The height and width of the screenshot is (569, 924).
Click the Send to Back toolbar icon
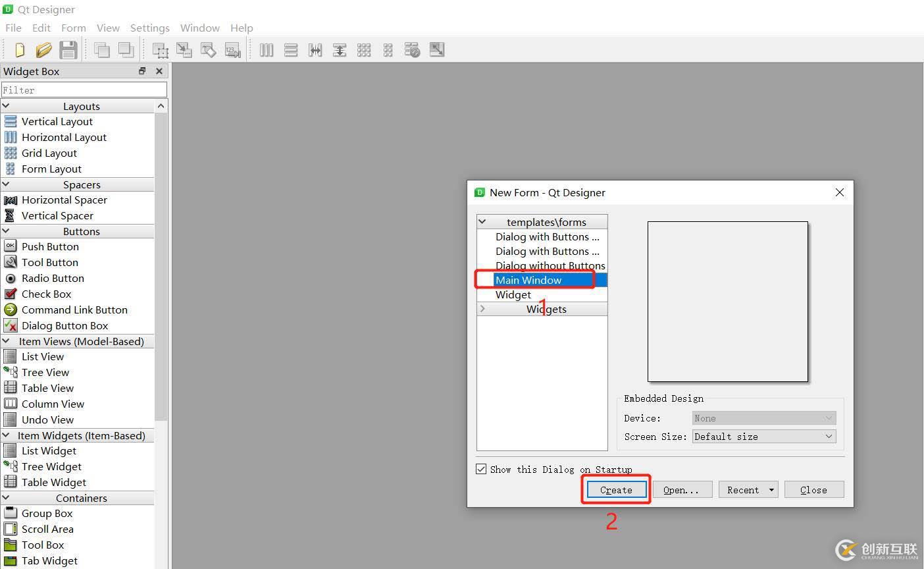(x=101, y=49)
